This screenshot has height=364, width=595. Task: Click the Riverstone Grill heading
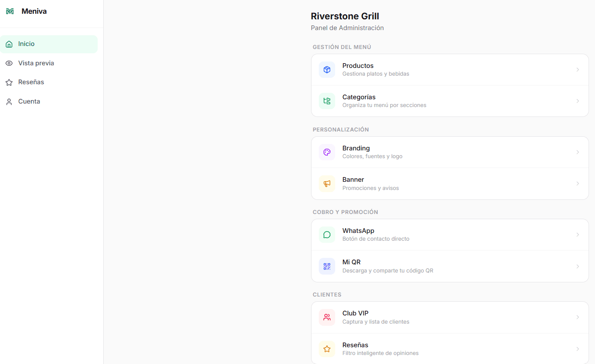tap(345, 16)
